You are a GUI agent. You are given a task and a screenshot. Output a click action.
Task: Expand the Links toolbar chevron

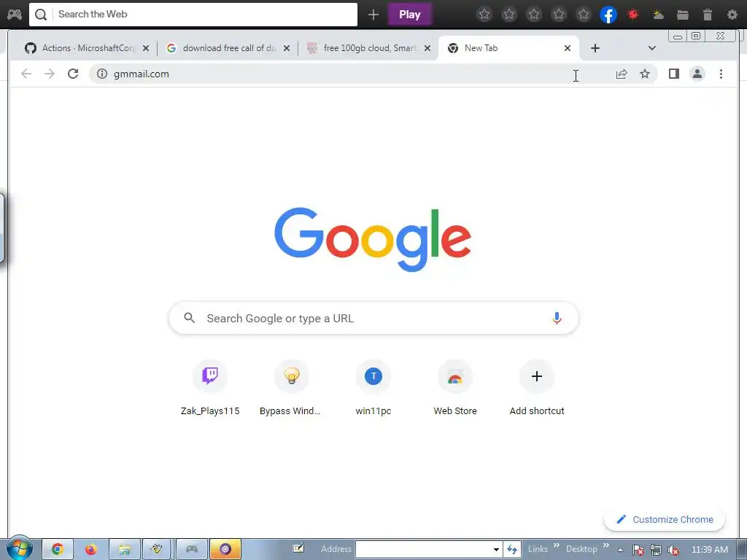(x=556, y=545)
